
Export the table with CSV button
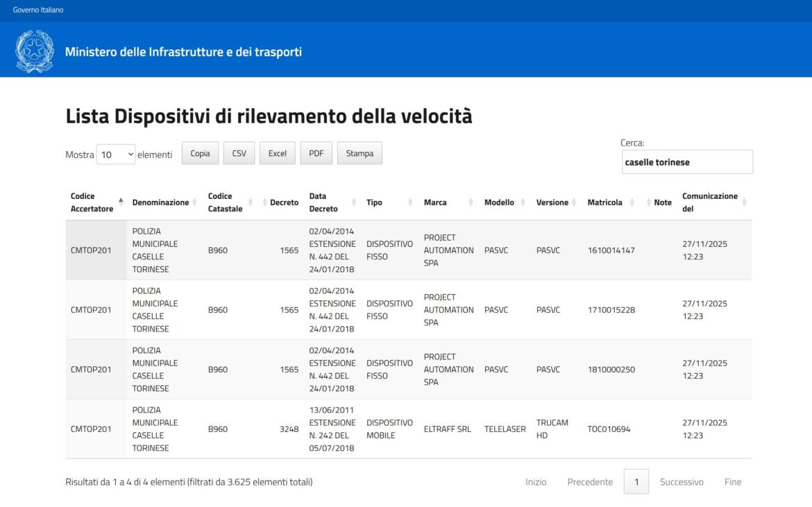coord(239,153)
